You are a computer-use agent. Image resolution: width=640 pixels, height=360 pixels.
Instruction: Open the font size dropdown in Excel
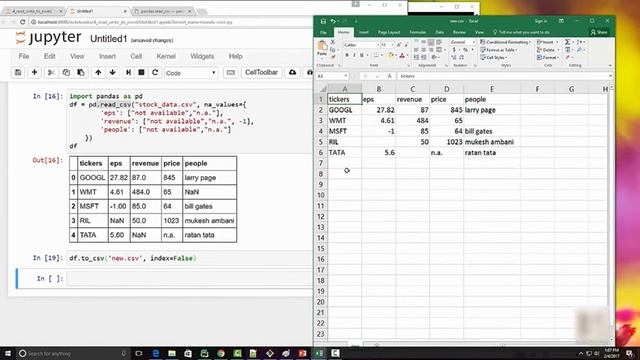point(393,45)
